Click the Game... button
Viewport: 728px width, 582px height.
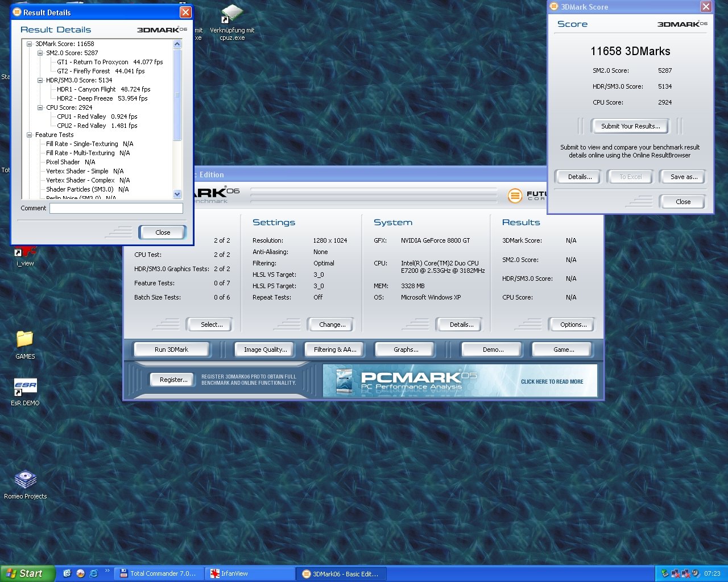tap(563, 350)
